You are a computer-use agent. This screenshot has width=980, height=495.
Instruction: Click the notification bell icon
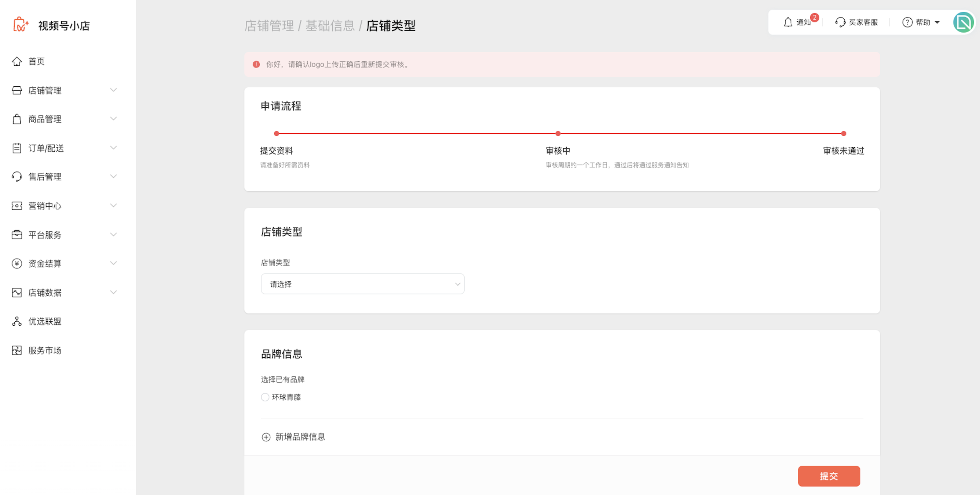[787, 22]
